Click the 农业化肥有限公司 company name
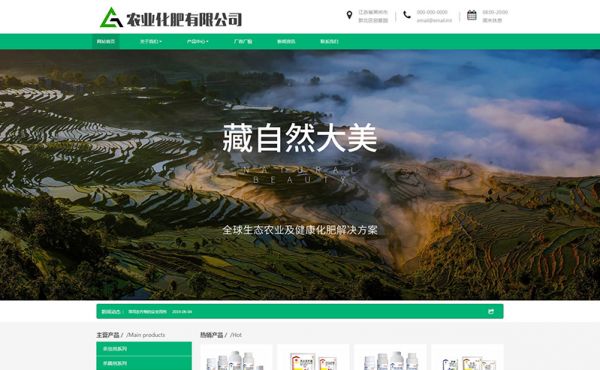Screen dimensions: 600x370 (x=184, y=19)
